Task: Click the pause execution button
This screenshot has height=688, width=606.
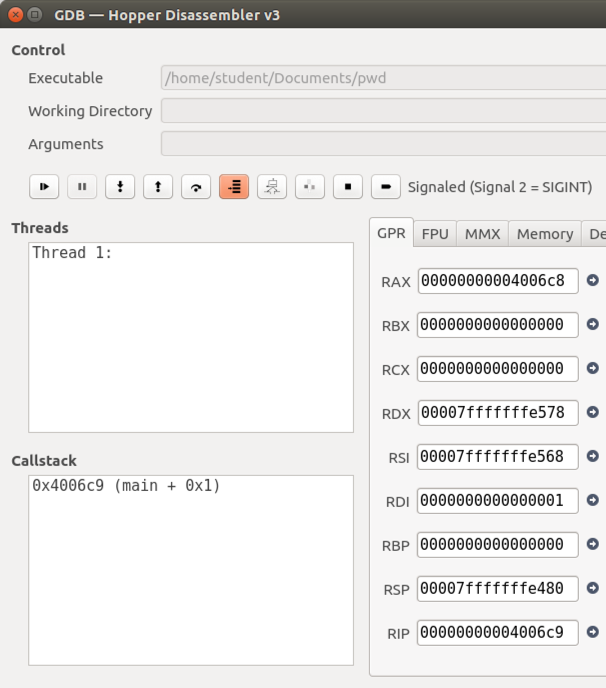Action: coord(82,187)
